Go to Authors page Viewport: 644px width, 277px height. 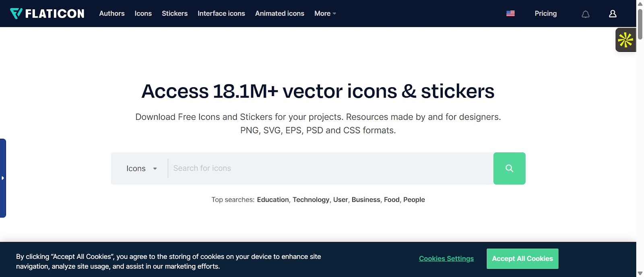(112, 13)
